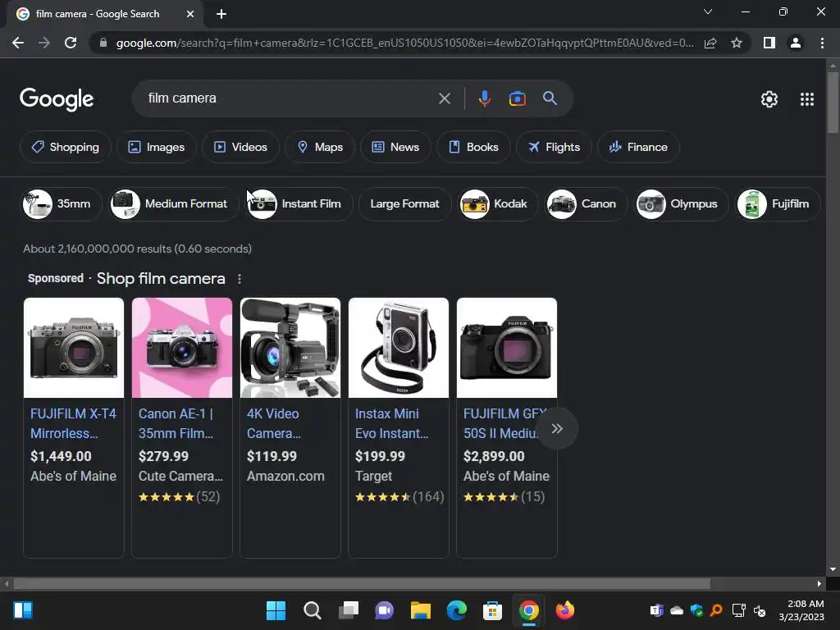
Task: Click the magnifying glass search button
Action: 550,98
